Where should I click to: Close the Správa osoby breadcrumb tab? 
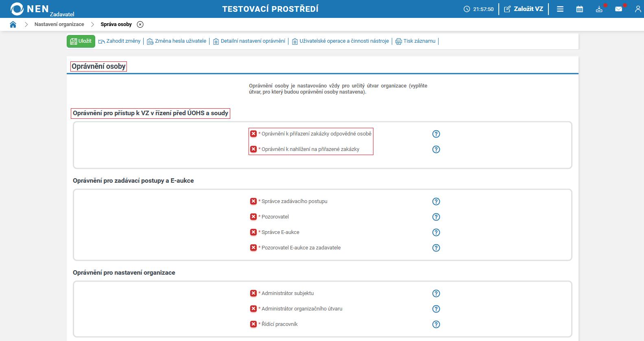tap(140, 24)
